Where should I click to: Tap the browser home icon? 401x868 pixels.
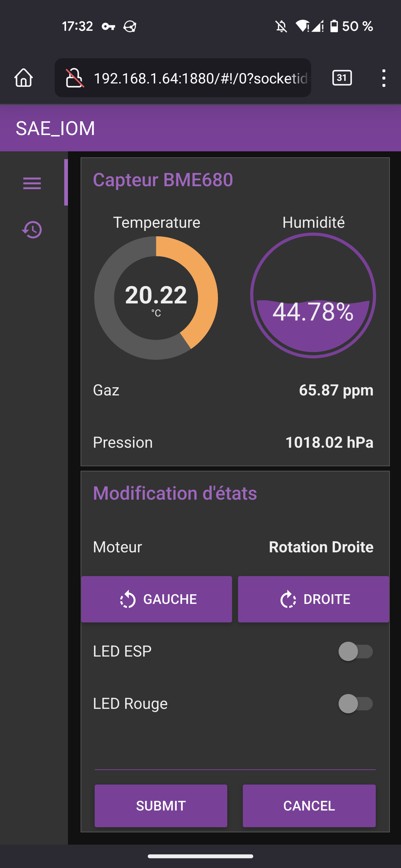coord(23,78)
